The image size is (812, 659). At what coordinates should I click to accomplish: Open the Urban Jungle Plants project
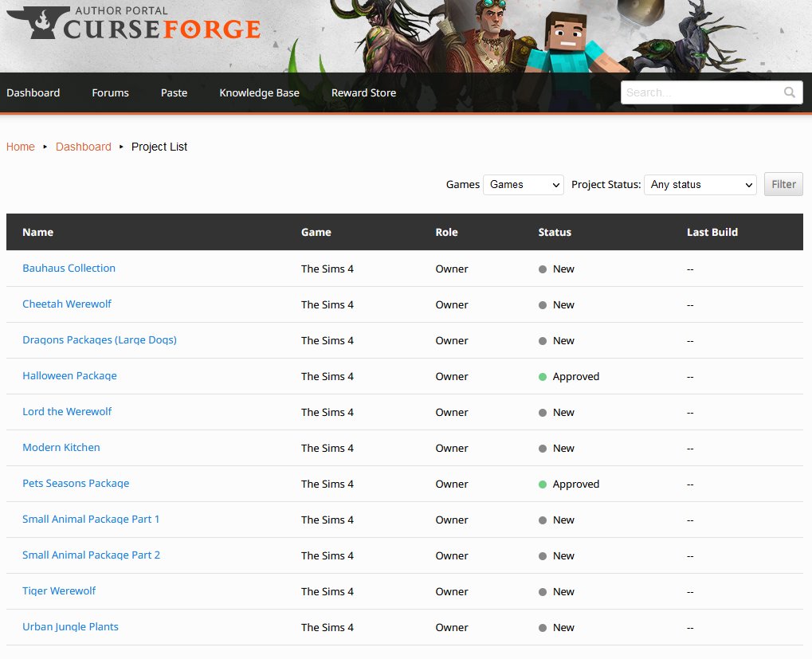pyautogui.click(x=70, y=626)
